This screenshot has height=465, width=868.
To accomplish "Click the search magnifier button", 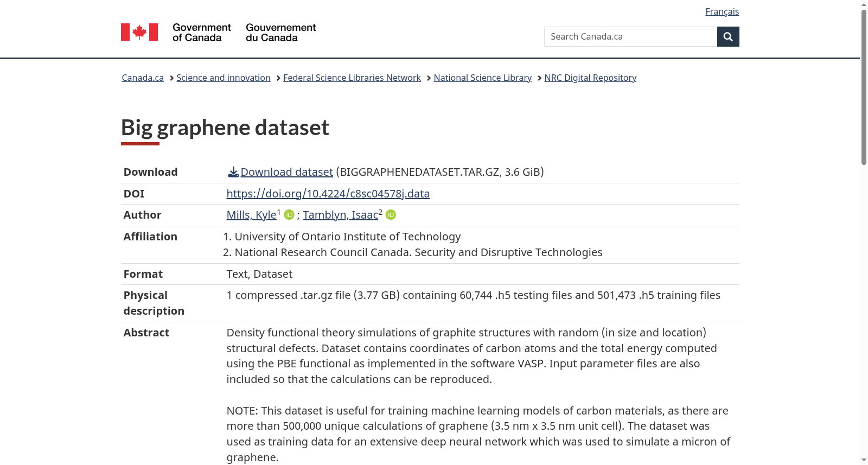I will [x=728, y=36].
